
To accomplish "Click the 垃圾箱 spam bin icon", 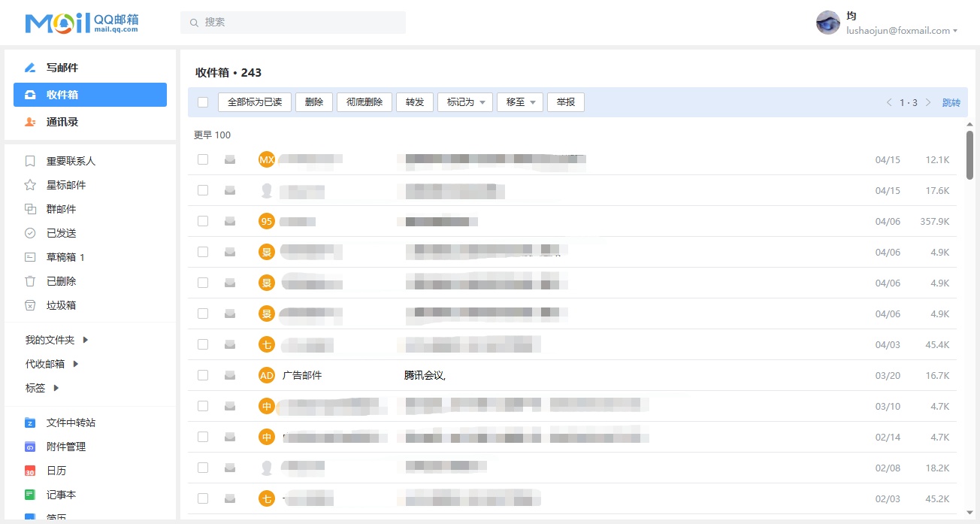I will (30, 305).
